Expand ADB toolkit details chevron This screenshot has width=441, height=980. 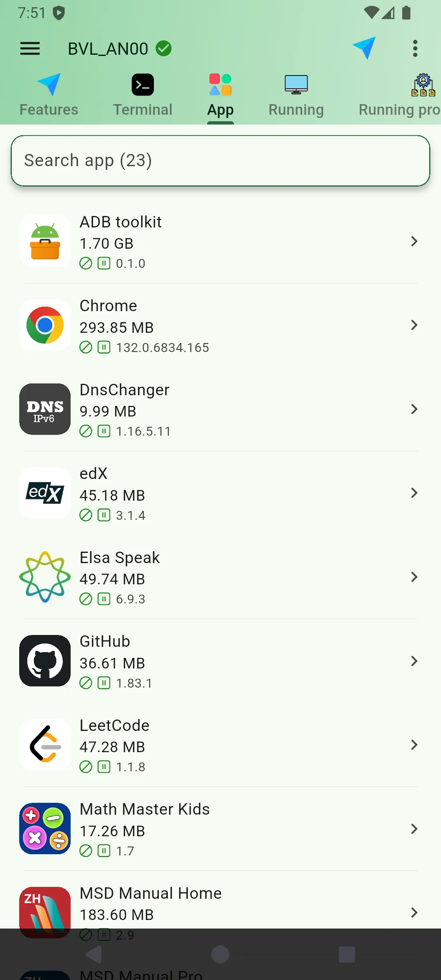click(x=414, y=241)
